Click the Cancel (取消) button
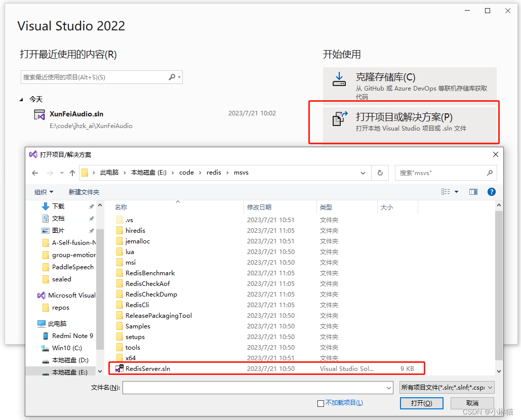This screenshot has height=420, width=521. tap(472, 403)
